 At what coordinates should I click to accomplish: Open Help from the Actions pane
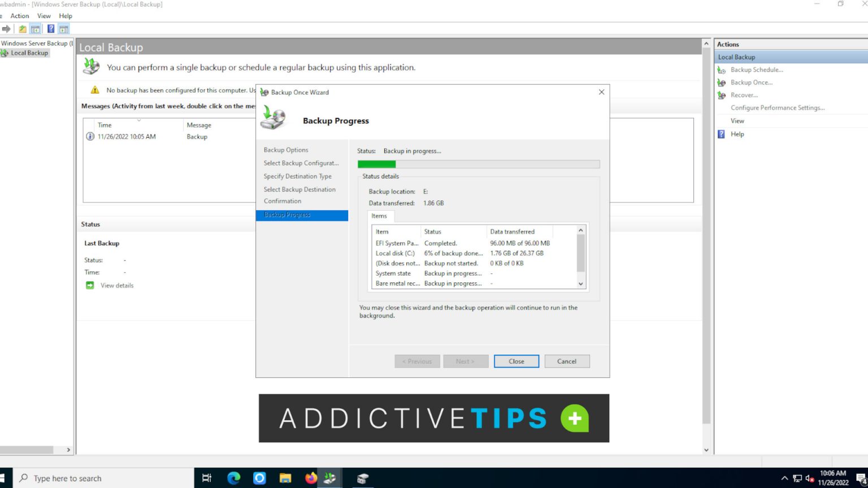pyautogui.click(x=736, y=134)
